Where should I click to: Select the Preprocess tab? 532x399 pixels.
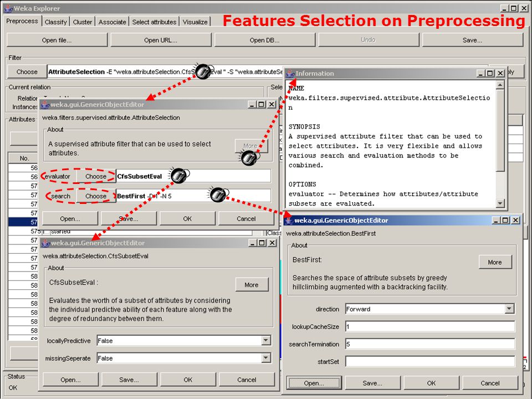(x=22, y=21)
